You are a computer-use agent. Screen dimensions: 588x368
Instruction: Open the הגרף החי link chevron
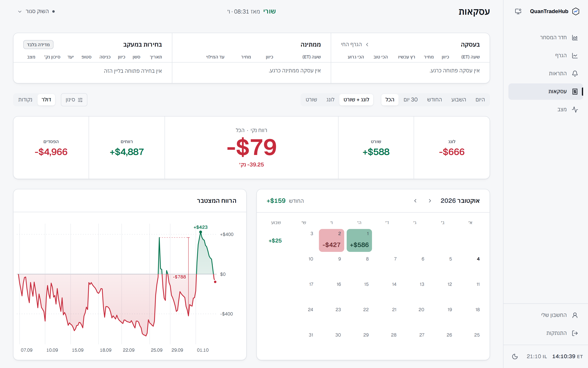pyautogui.click(x=367, y=45)
